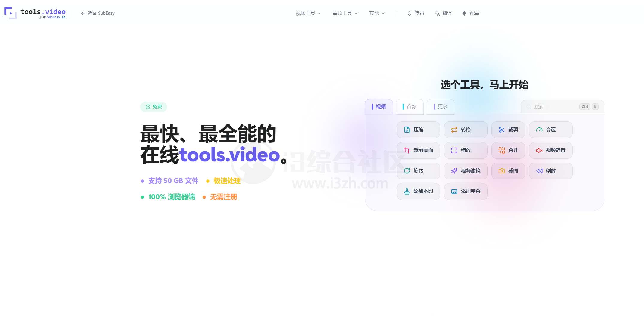
Task: Select the 旋转 rotate video tool
Action: pos(418,171)
